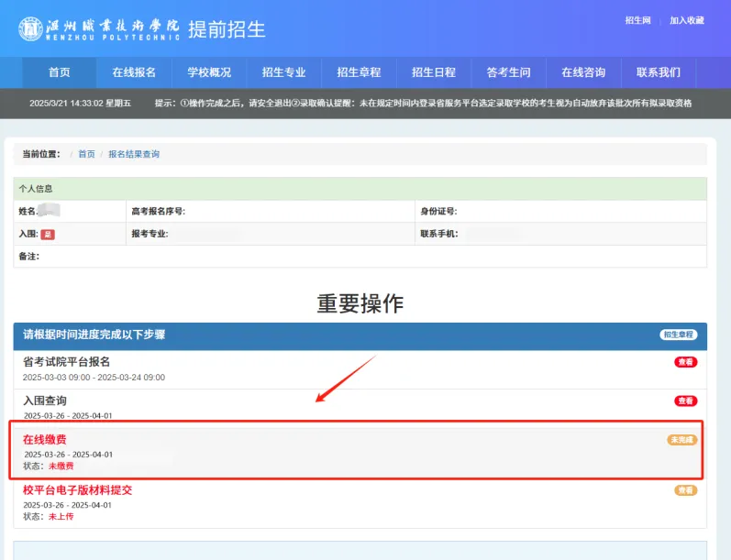Viewport: 731px width, 560px height.
Task: Select 答考生问 in the navigation bar
Action: [508, 72]
